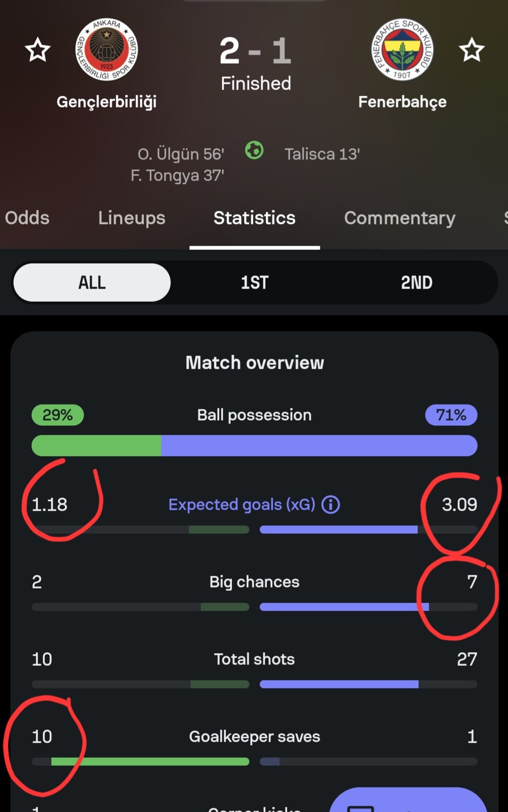Open the Fenerbahçe club crest
The image size is (508, 812).
(x=402, y=50)
